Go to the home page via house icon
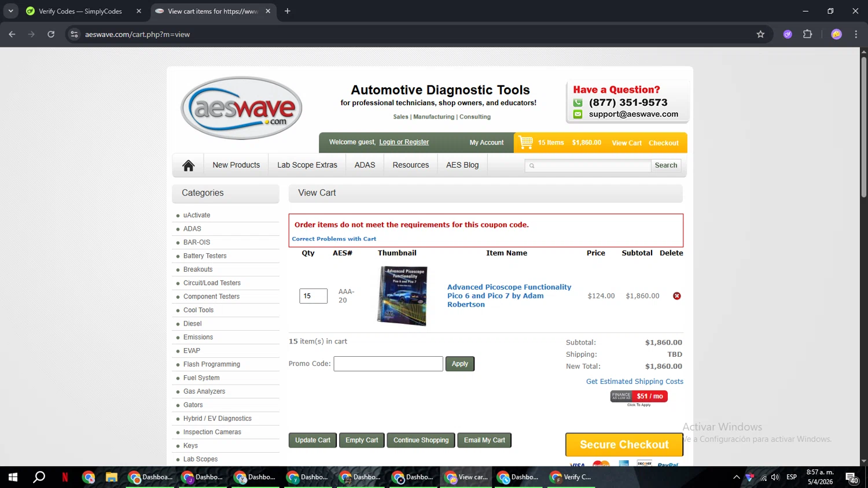 (188, 165)
